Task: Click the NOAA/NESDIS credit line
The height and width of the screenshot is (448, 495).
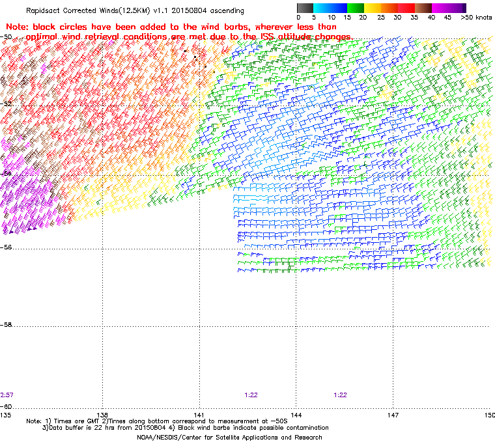Action: click(x=229, y=438)
